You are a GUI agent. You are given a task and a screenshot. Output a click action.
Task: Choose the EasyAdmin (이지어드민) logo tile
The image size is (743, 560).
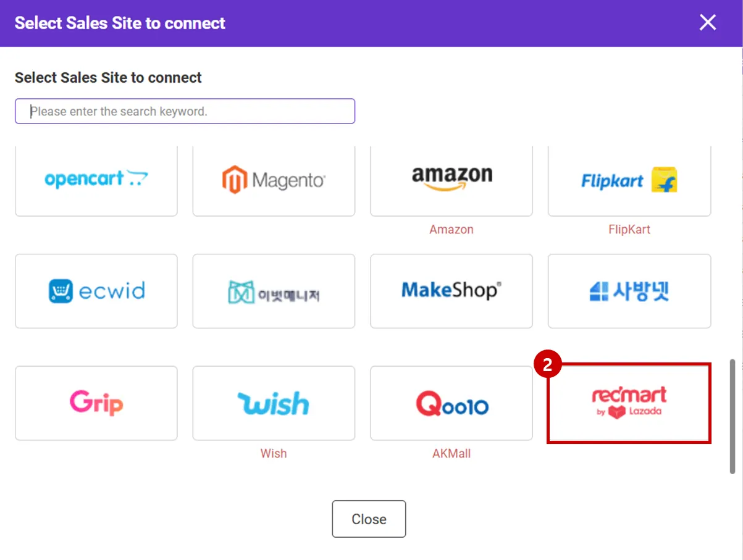[x=274, y=291]
